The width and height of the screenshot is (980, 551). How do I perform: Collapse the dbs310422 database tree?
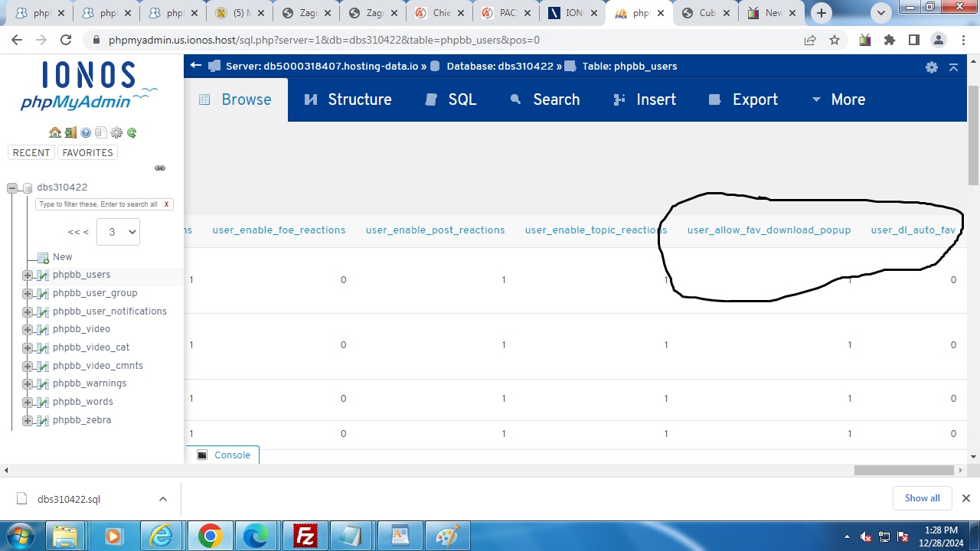(12, 187)
